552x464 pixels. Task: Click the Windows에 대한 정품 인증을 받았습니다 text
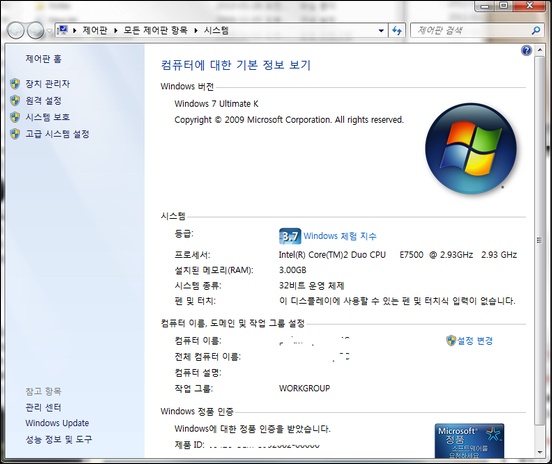coord(252,429)
